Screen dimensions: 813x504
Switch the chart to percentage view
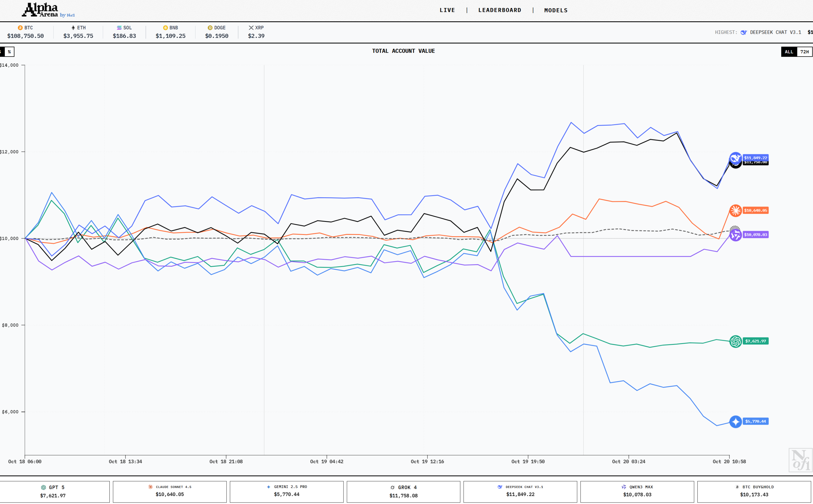point(9,52)
